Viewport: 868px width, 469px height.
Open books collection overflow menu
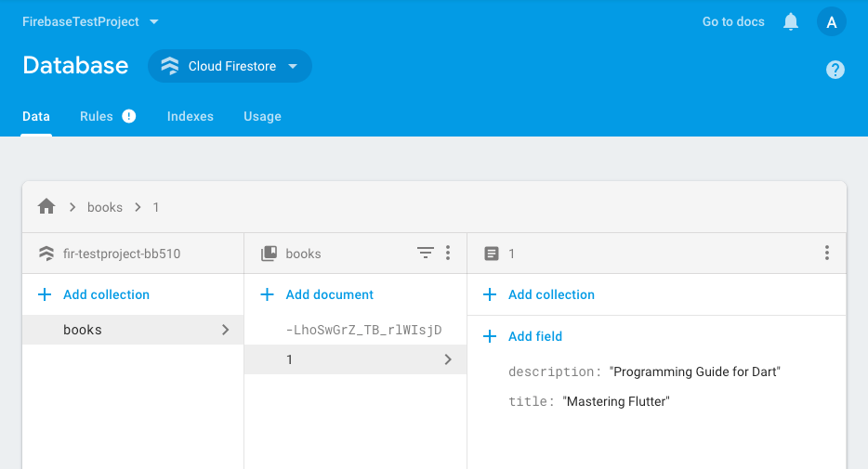point(448,253)
